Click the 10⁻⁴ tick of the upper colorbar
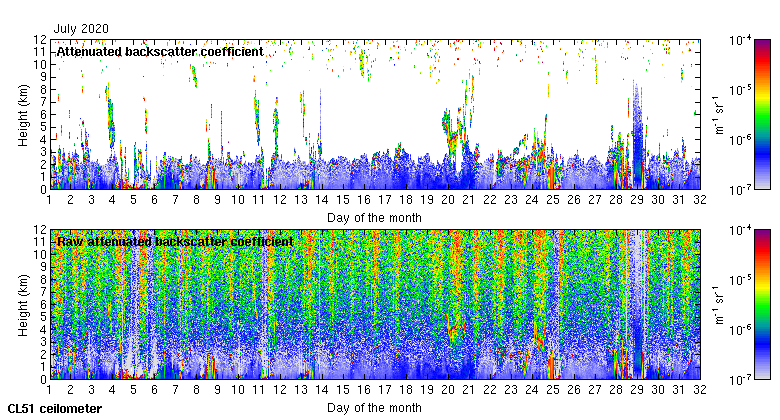Image resolution: width=780 pixels, height=420 pixels. point(740,40)
